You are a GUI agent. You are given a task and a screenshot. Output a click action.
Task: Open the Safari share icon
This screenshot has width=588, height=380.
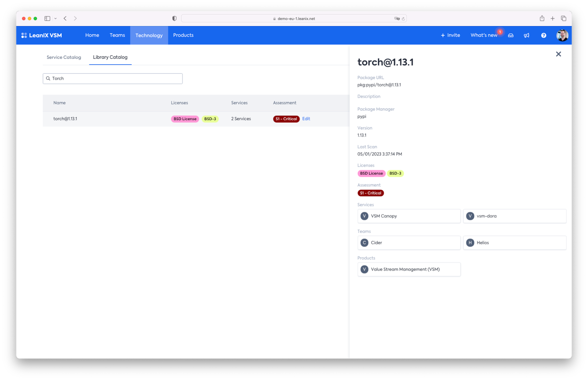tap(542, 18)
